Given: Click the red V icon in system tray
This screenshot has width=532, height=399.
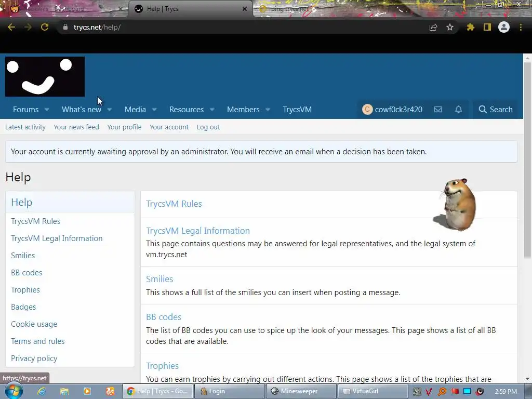Looking at the screenshot, I should click(x=429, y=392).
